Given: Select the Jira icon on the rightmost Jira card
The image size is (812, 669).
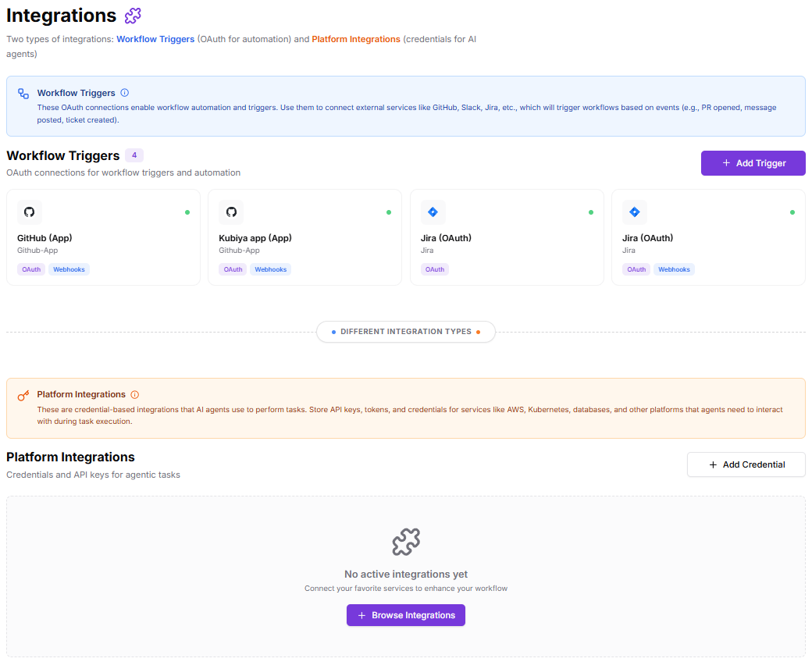Looking at the screenshot, I should [x=634, y=212].
